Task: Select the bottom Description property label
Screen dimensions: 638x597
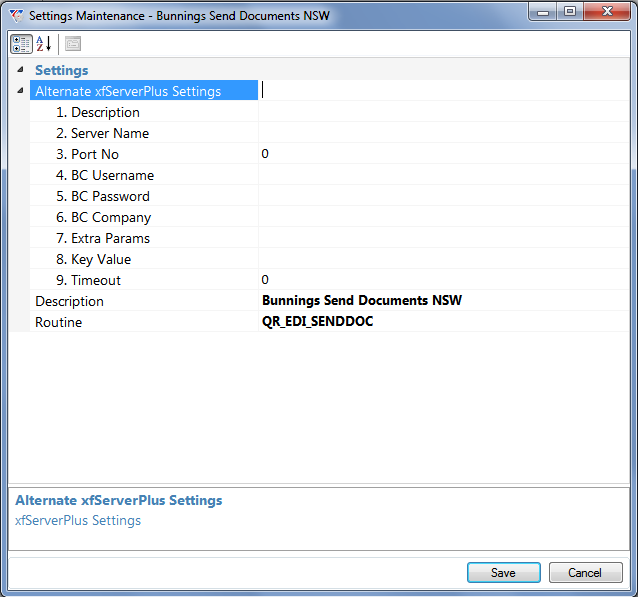Action: click(144, 301)
